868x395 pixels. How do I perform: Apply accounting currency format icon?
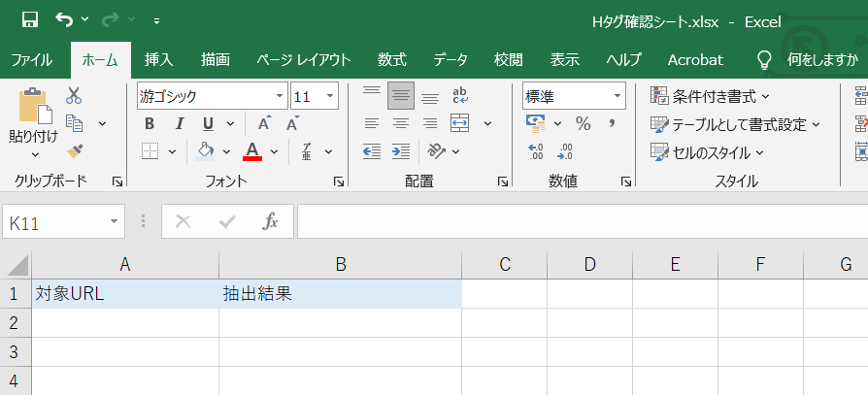535,123
